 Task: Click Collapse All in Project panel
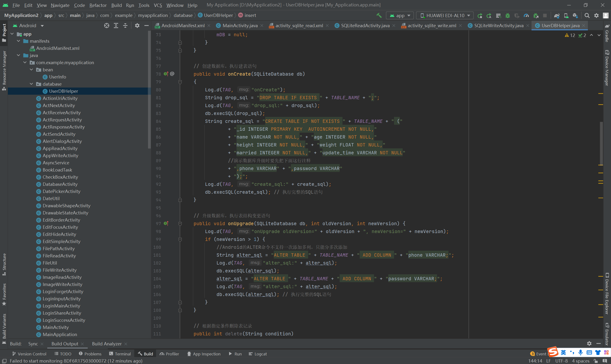pos(125,26)
